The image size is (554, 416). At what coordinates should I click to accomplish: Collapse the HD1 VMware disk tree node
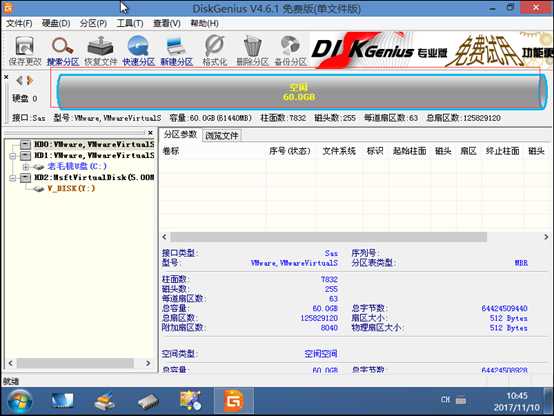(x=13, y=156)
